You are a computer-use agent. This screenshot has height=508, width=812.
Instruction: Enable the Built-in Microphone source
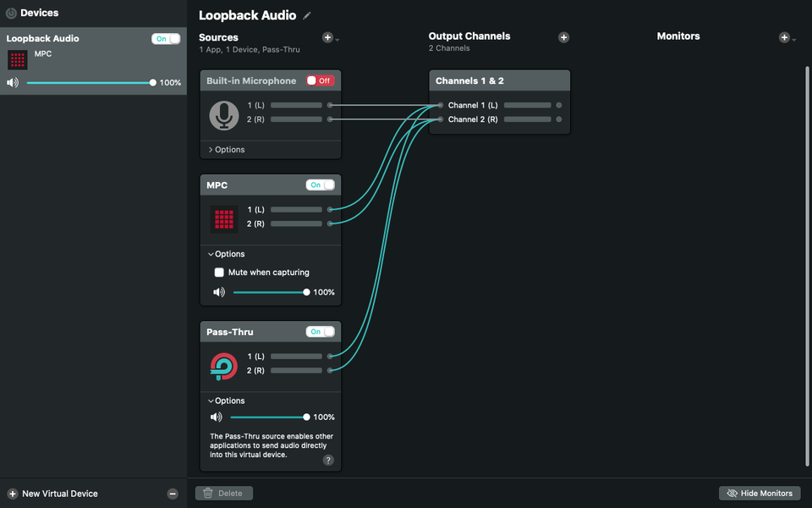click(x=319, y=80)
